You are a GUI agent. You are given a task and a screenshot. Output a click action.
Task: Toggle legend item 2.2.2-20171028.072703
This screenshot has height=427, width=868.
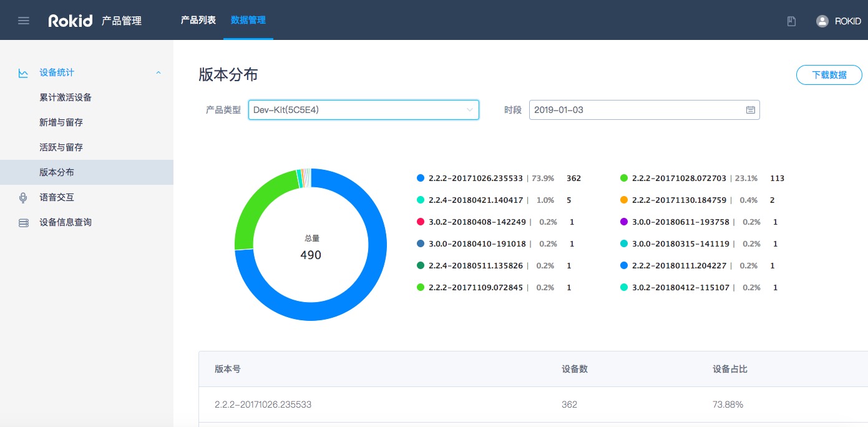pyautogui.click(x=678, y=179)
